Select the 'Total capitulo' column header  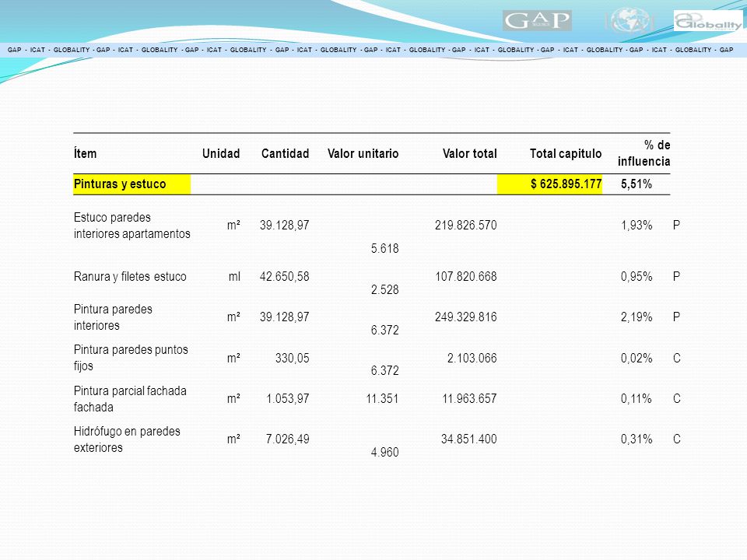tap(566, 154)
